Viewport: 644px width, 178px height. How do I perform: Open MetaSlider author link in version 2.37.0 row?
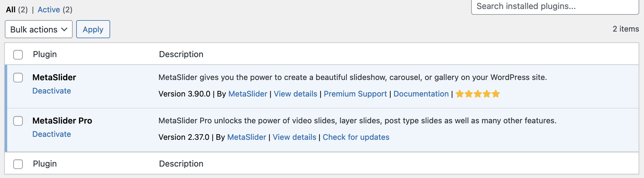point(247,137)
